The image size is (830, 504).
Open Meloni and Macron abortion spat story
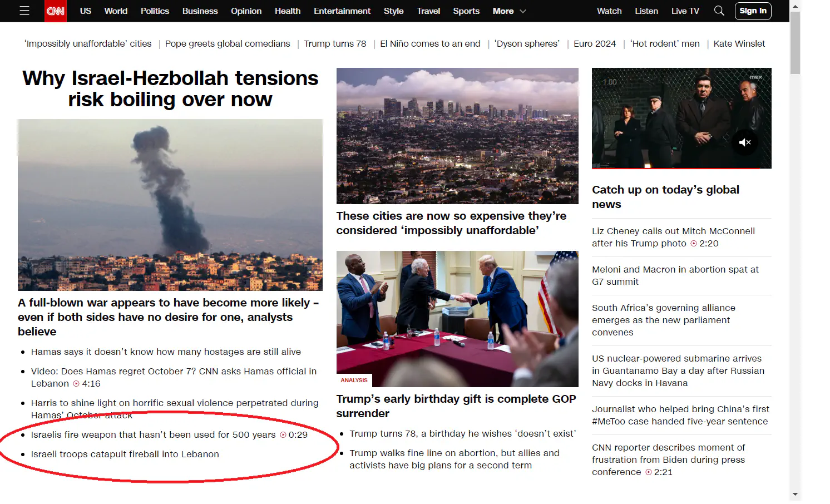point(675,276)
